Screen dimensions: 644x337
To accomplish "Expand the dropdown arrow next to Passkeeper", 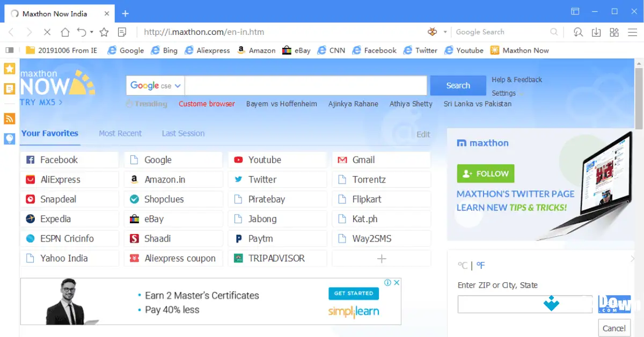I will (x=444, y=32).
